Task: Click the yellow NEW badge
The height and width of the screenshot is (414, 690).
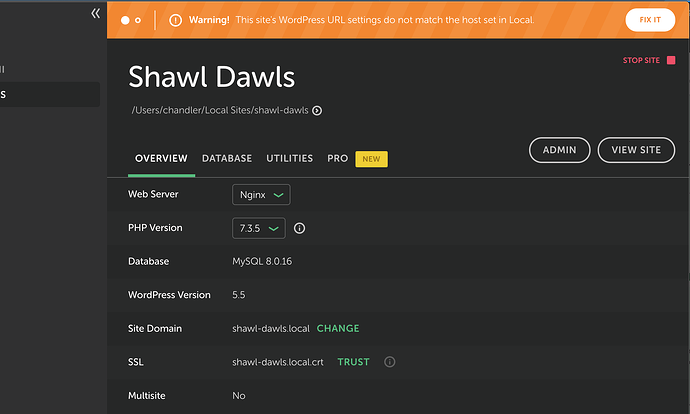Action: tap(371, 159)
